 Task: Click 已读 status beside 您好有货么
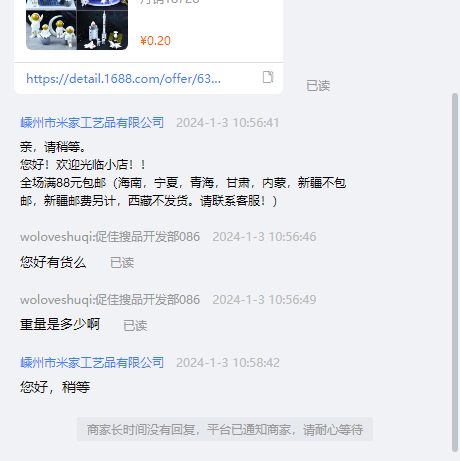122,263
